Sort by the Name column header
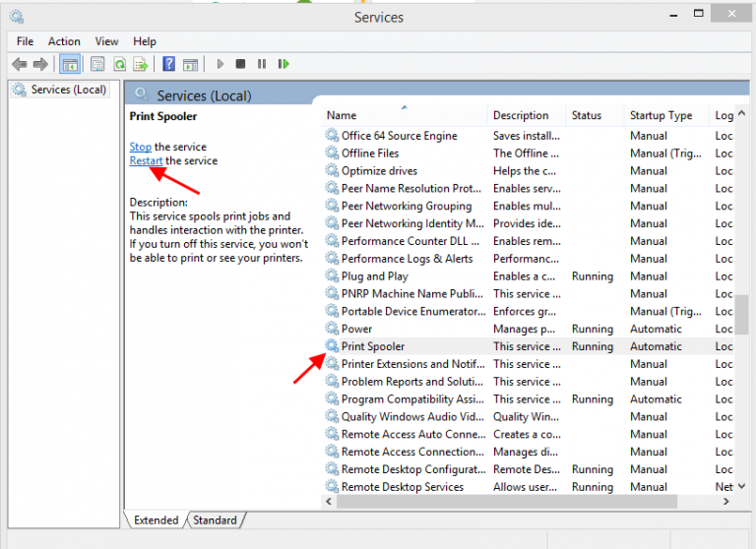The width and height of the screenshot is (756, 549). (404, 115)
